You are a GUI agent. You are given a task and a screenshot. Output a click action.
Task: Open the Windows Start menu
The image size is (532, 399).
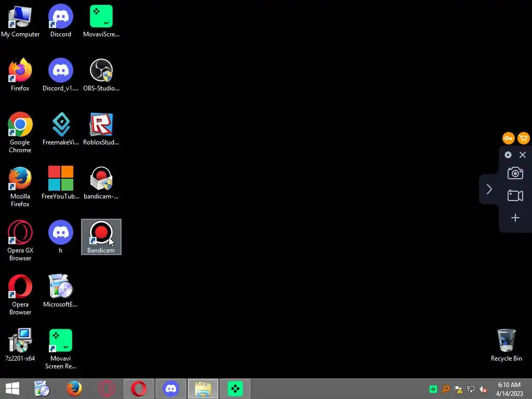[12, 389]
